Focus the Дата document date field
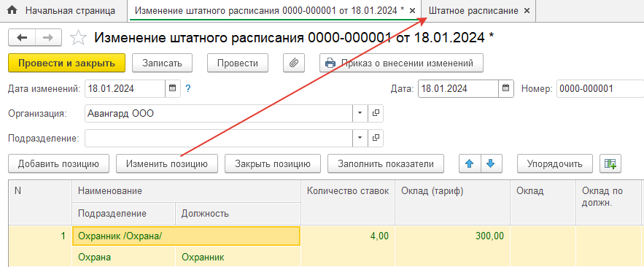644x267 pixels. [458, 88]
